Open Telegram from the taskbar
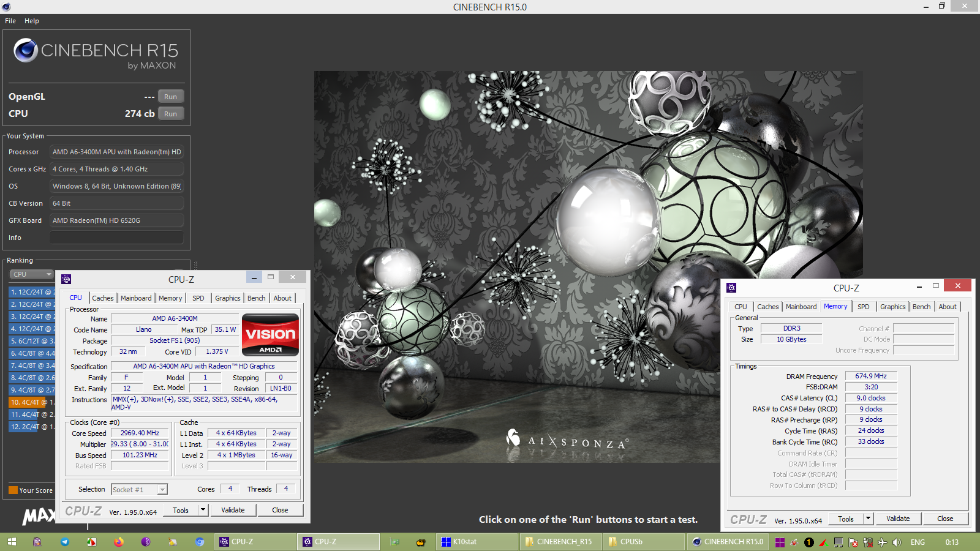The width and height of the screenshot is (980, 551). (x=65, y=542)
